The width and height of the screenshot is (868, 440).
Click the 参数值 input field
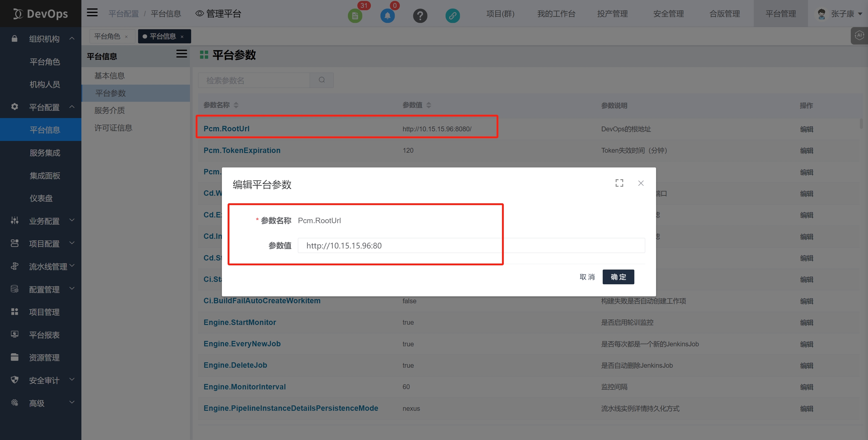(x=471, y=245)
